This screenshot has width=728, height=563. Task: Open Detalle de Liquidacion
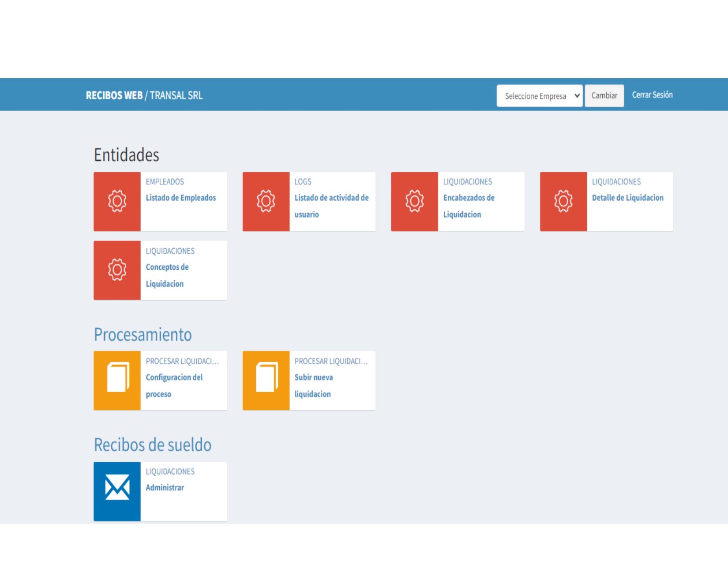pos(628,198)
